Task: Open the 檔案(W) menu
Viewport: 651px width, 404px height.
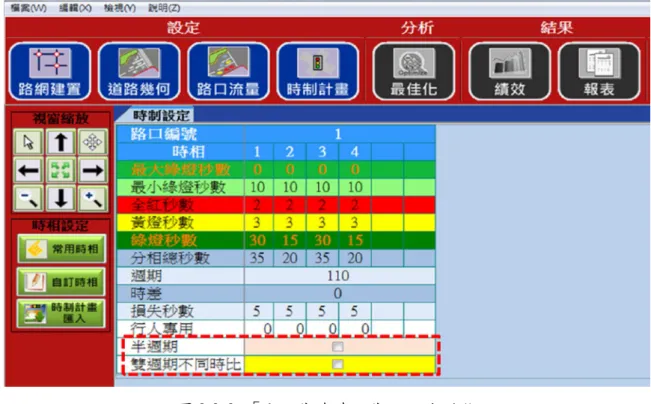Action: click(x=28, y=8)
